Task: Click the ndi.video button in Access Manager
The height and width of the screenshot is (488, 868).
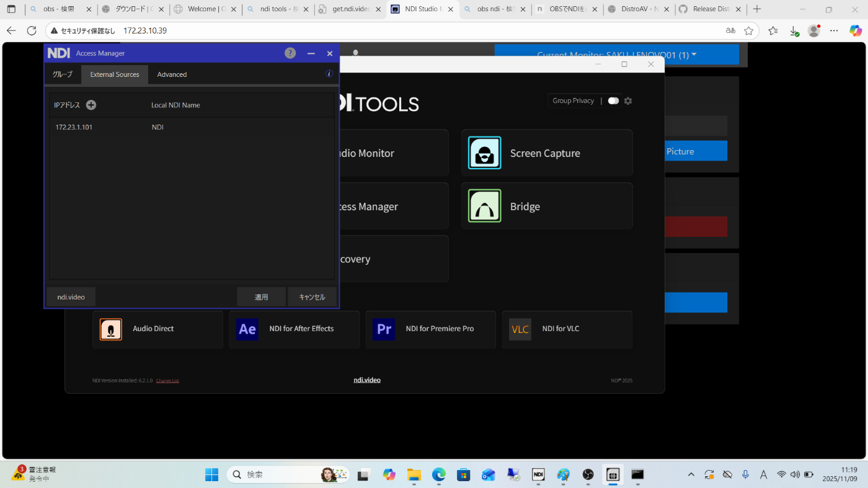Action: pos(71,297)
